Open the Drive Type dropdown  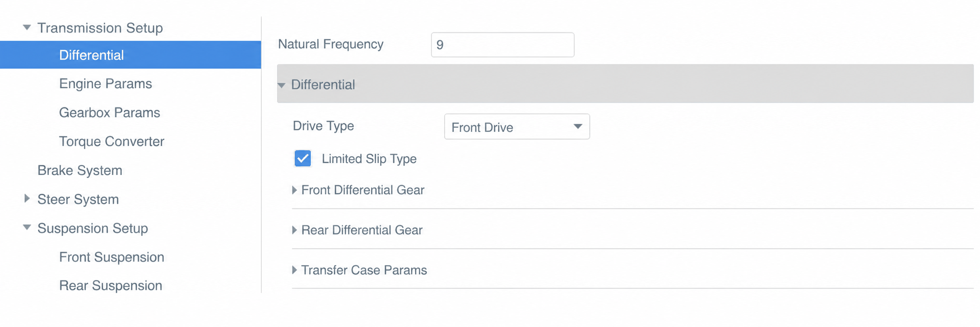[x=517, y=127]
